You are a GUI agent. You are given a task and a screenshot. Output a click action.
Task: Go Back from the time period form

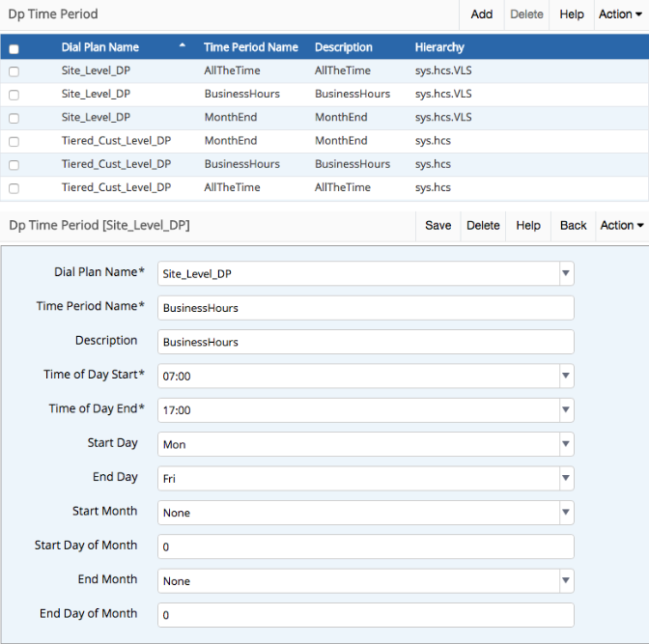point(573,225)
